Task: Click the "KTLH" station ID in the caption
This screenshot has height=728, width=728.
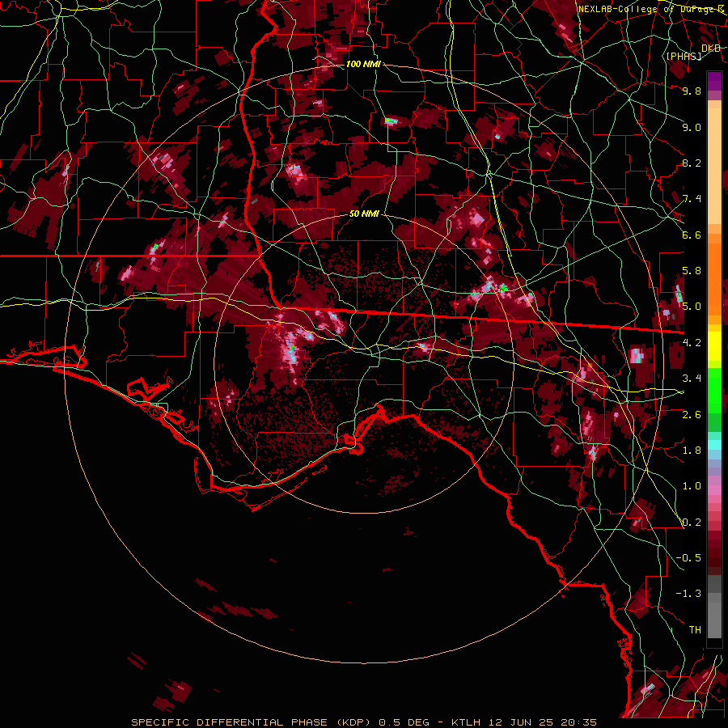Action: click(468, 722)
